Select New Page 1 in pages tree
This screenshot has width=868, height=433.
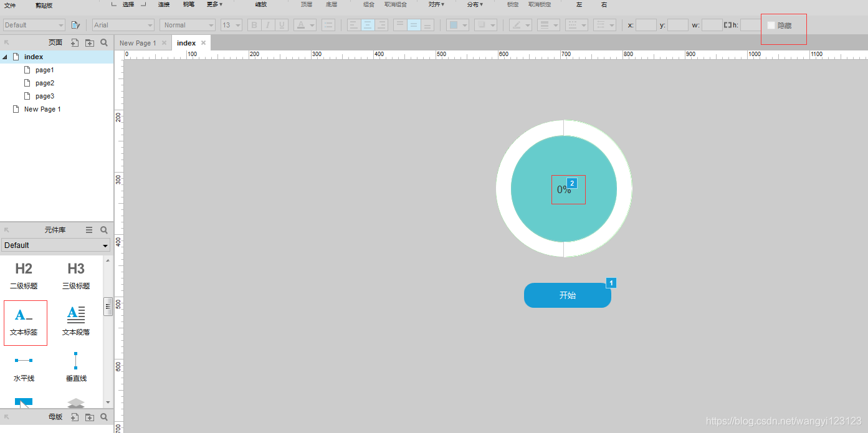click(x=42, y=109)
